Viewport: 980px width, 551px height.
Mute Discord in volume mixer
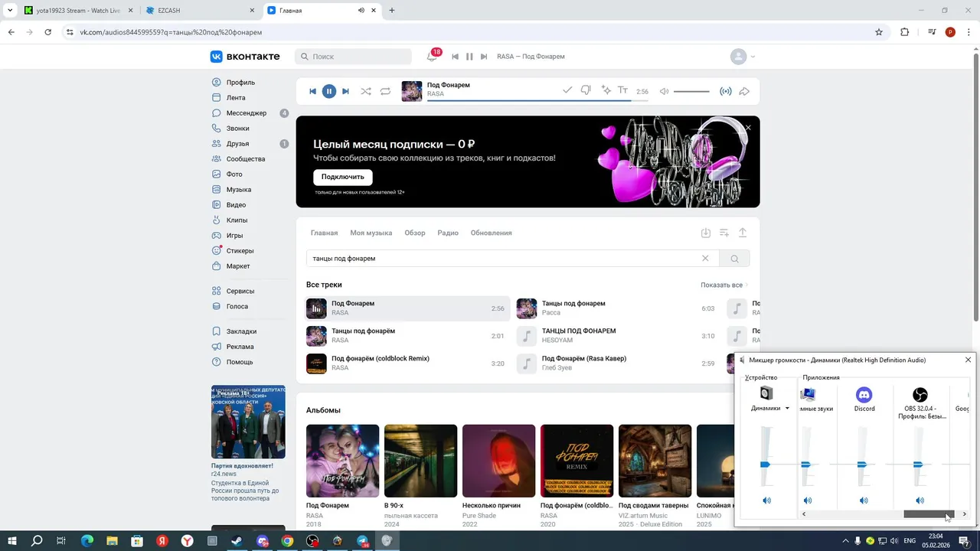click(x=864, y=500)
